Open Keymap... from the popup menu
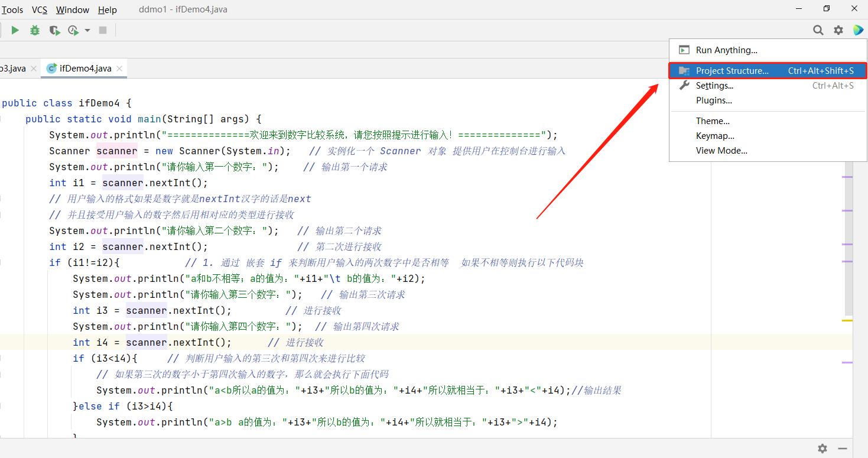This screenshot has width=868, height=458. [x=768, y=136]
